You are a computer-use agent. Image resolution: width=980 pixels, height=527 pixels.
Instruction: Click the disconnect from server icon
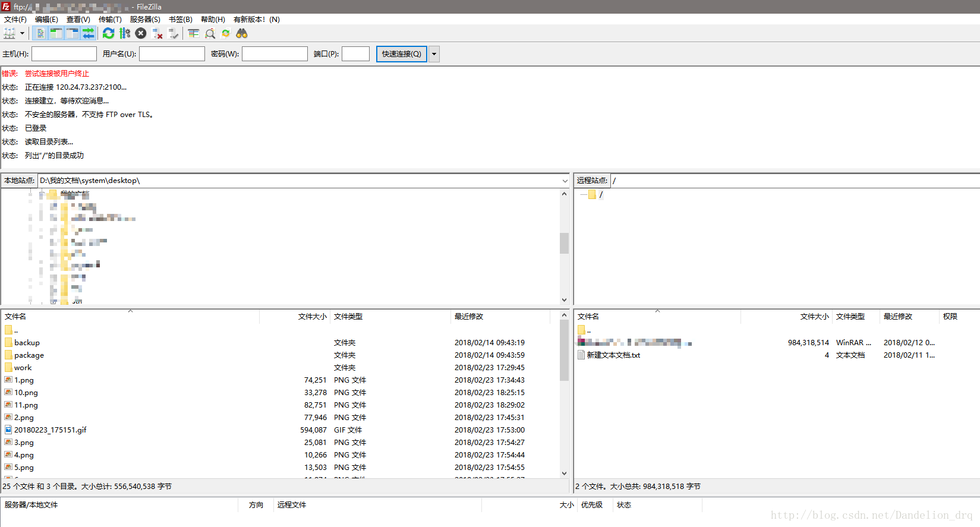[x=157, y=33]
